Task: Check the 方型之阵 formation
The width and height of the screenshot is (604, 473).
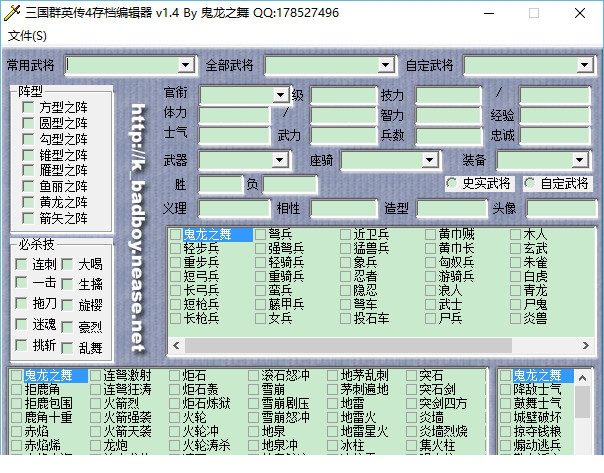Action: tap(28, 107)
